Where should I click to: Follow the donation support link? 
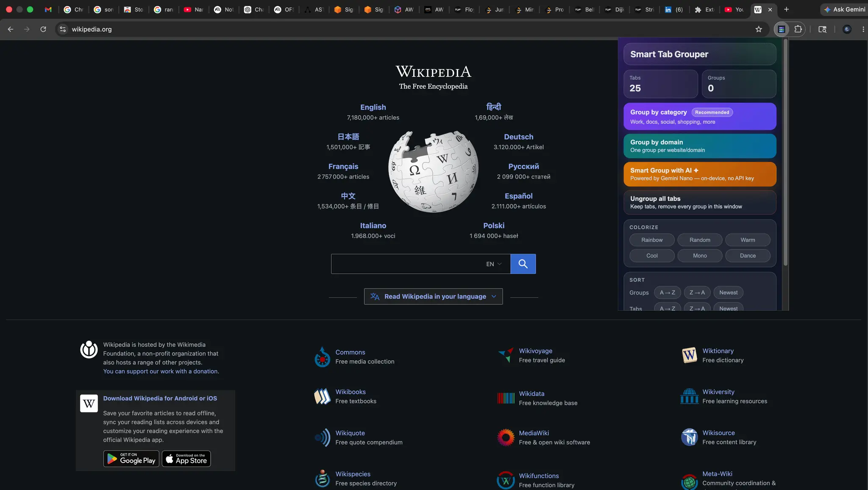coord(161,371)
